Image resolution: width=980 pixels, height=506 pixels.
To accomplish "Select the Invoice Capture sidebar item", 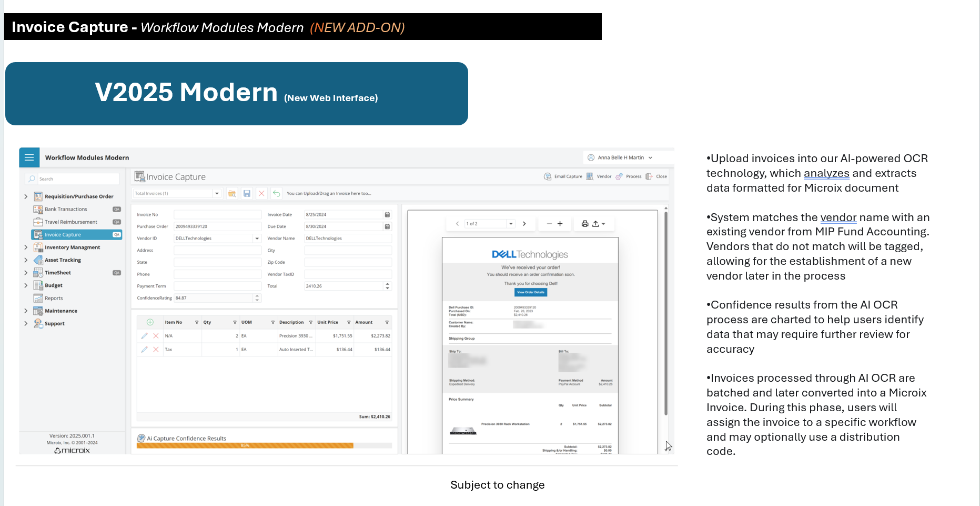I will coord(77,235).
